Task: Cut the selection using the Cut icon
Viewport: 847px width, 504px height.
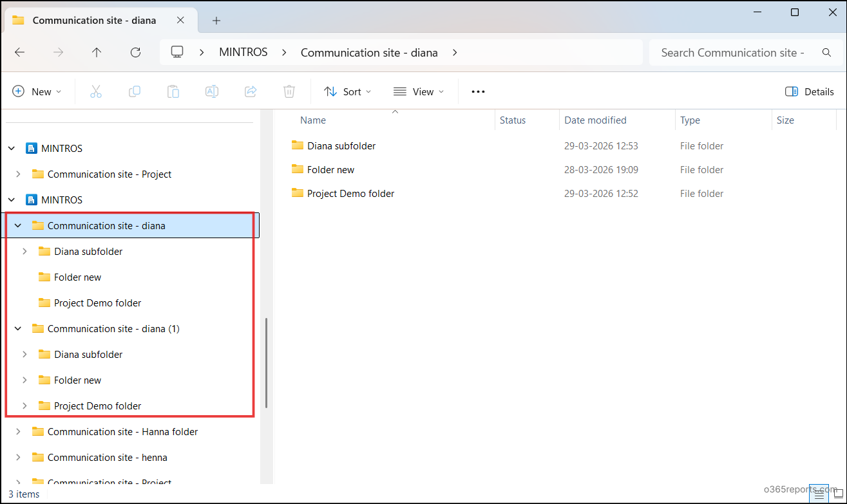Action: point(95,91)
